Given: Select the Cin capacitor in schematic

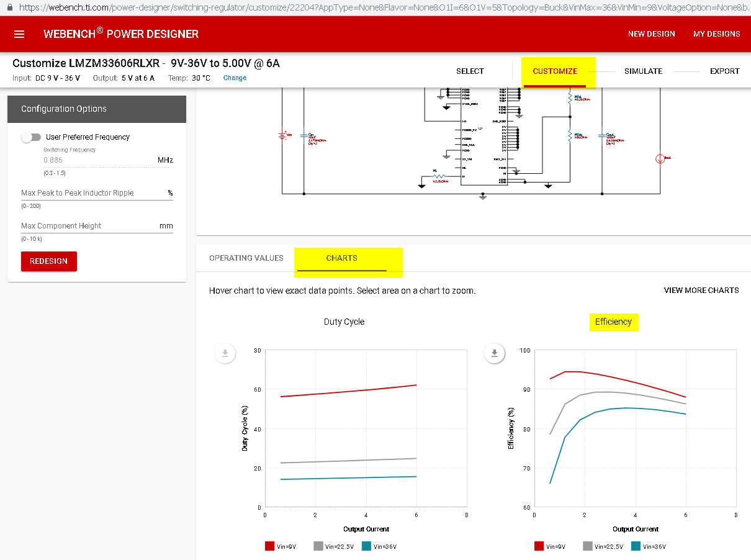Looking at the screenshot, I should point(304,135).
